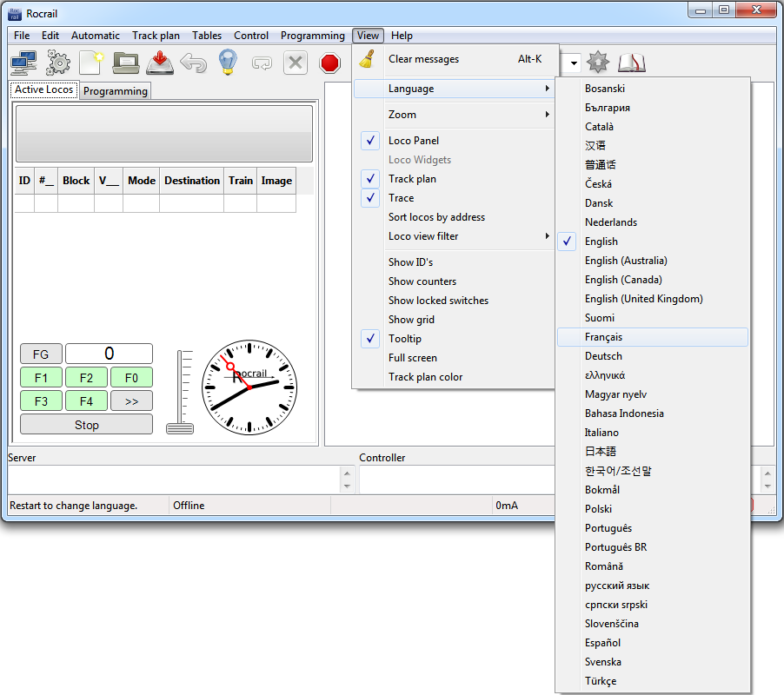Open the red book guide icon
This screenshot has width=784, height=695.
(x=632, y=63)
